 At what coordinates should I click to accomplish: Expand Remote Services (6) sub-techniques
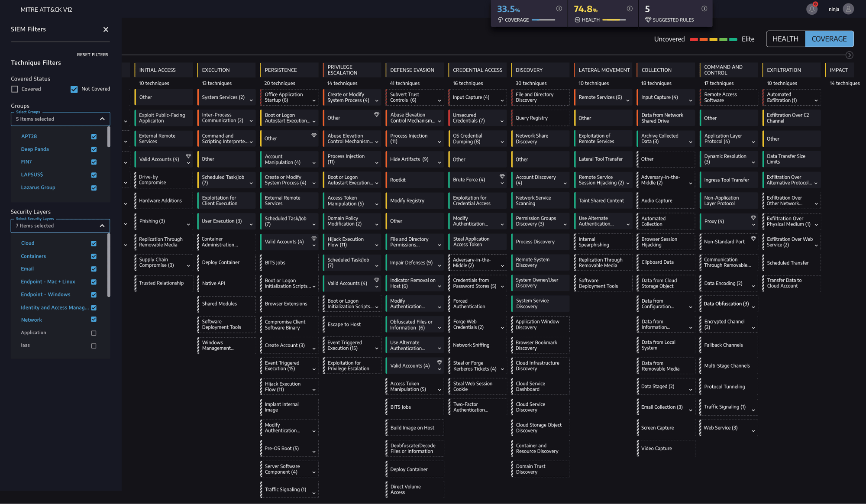coord(628,100)
